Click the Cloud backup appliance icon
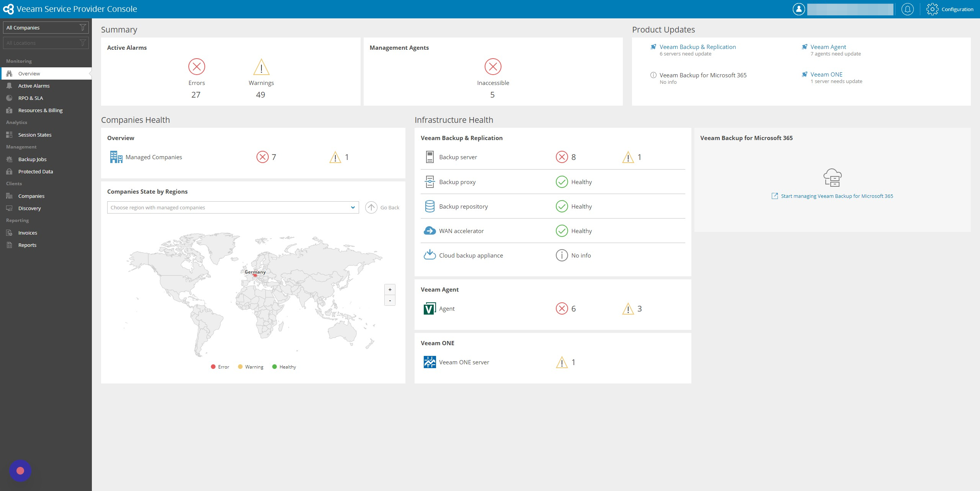This screenshot has width=980, height=491. pyautogui.click(x=430, y=254)
